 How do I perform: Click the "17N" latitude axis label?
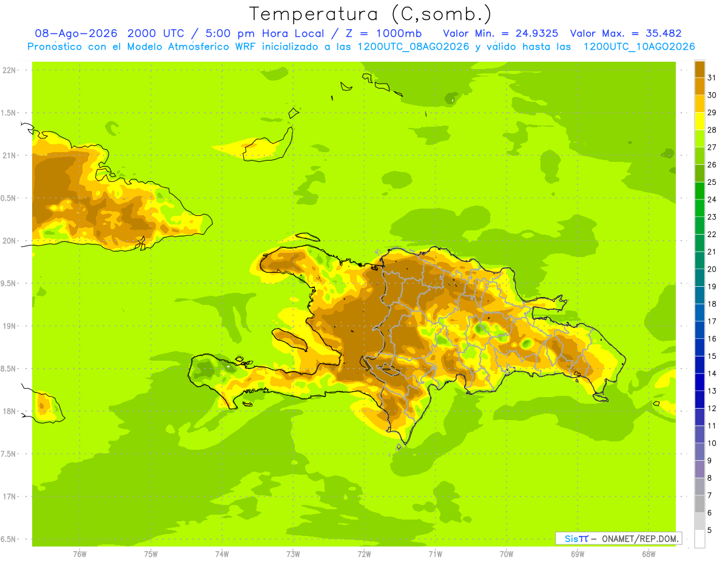pos(8,497)
